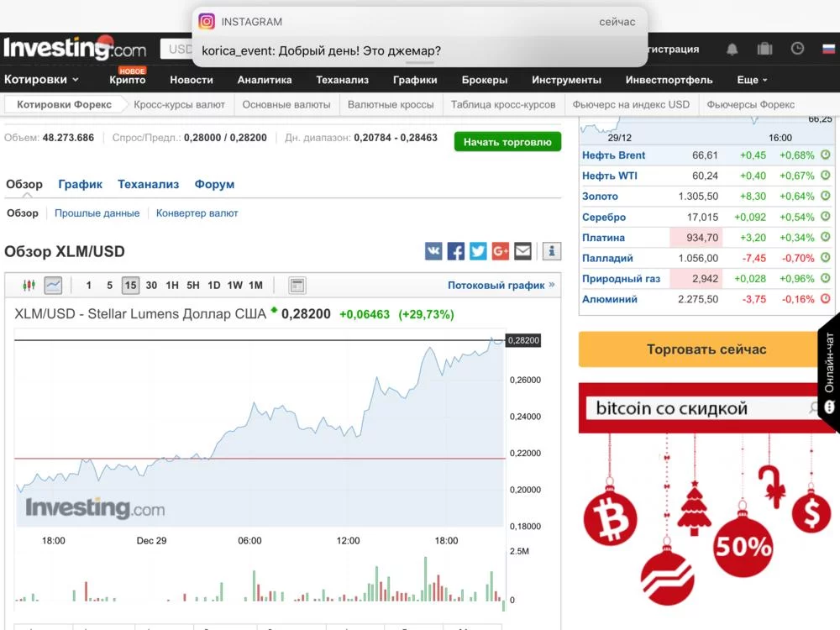
Task: Open the chart calendar/date range icon
Action: (297, 286)
